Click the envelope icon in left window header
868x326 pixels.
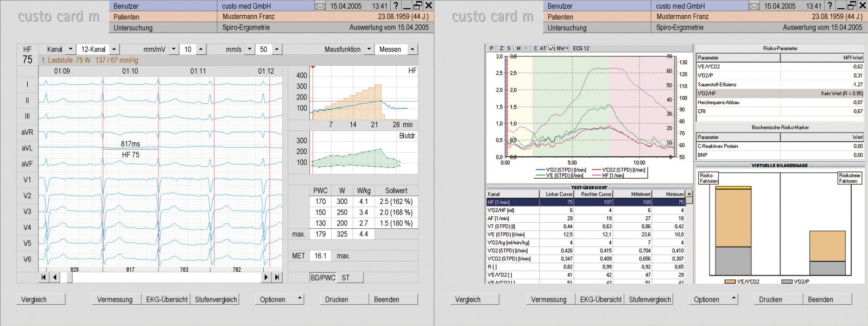[x=320, y=6]
